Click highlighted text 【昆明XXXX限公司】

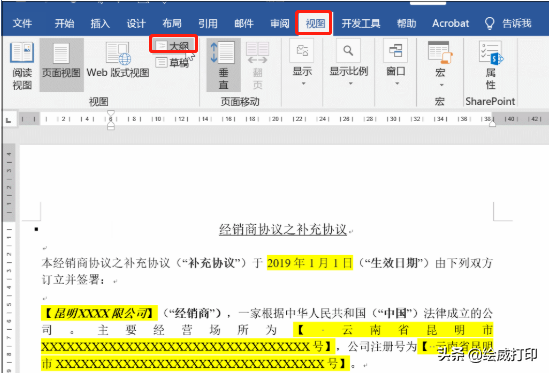pyautogui.click(x=99, y=313)
